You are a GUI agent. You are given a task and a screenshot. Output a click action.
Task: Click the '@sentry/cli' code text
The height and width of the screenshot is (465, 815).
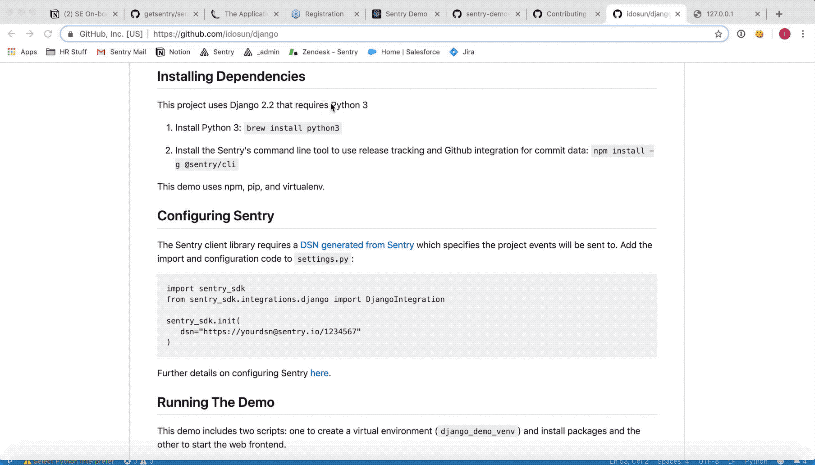click(x=210, y=164)
